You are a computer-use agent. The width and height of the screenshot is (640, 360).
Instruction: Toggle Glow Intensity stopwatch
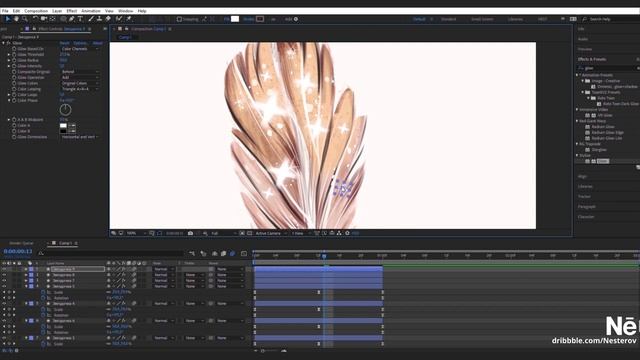click(14, 66)
